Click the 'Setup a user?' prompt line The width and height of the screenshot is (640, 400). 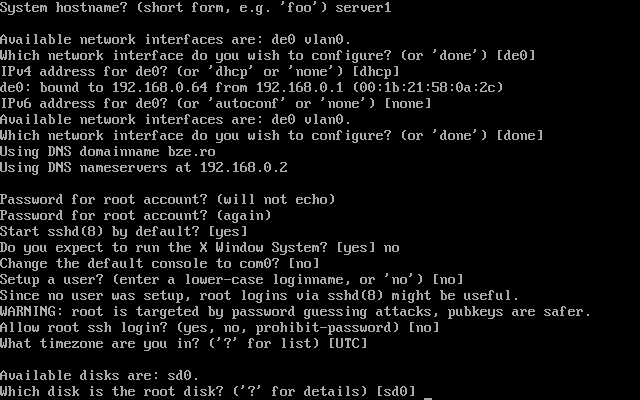point(231,280)
